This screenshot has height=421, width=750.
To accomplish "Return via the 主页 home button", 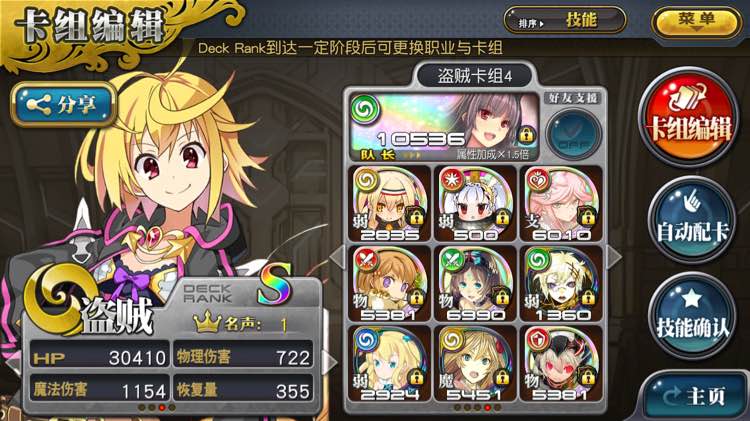I will (695, 396).
